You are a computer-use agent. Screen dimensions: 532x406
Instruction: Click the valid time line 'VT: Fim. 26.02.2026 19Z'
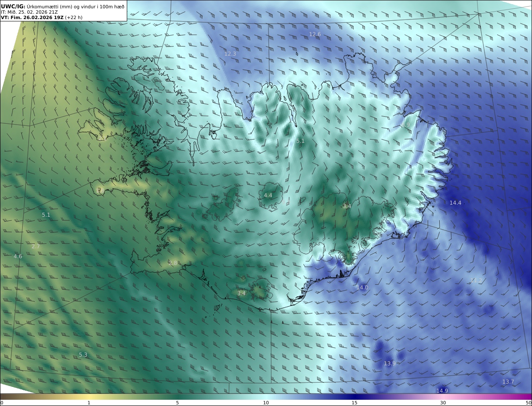pos(32,17)
